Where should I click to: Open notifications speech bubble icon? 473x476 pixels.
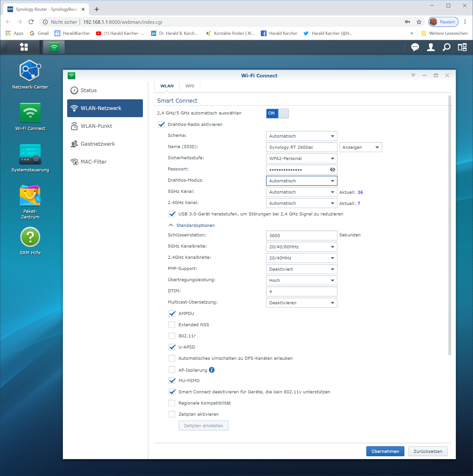click(x=415, y=47)
